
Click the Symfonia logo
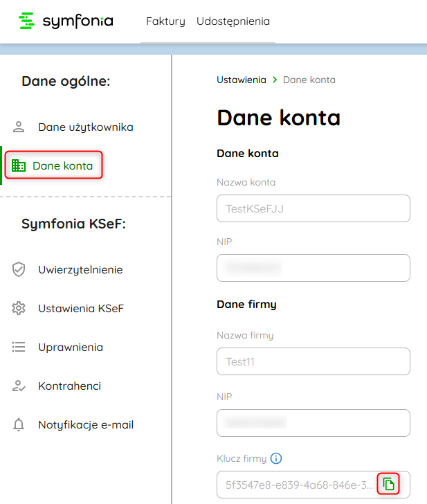pos(66,21)
